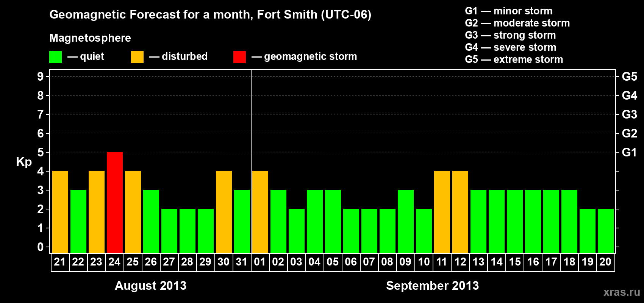
Task: Click the orange bar for August 23
Action: (97, 212)
